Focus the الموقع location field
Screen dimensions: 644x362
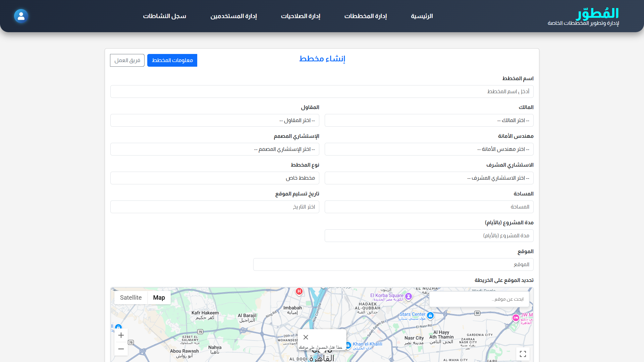point(393,264)
